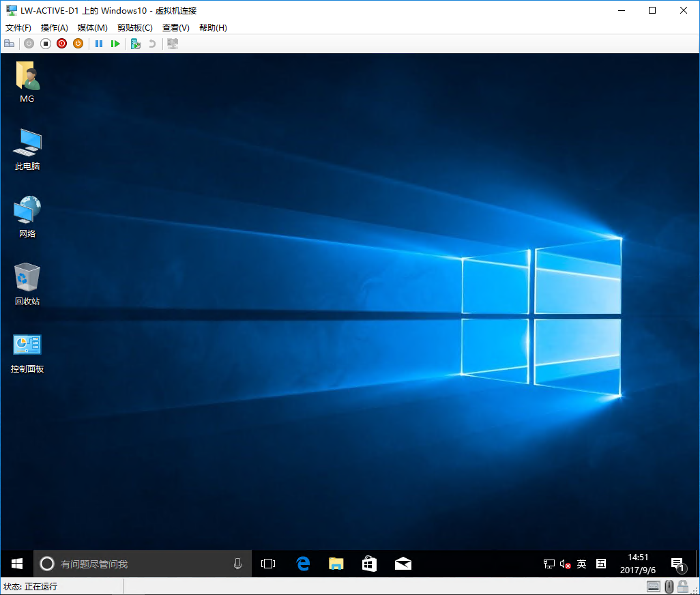
Task: Click the mouse status bar icon
Action: tap(669, 587)
